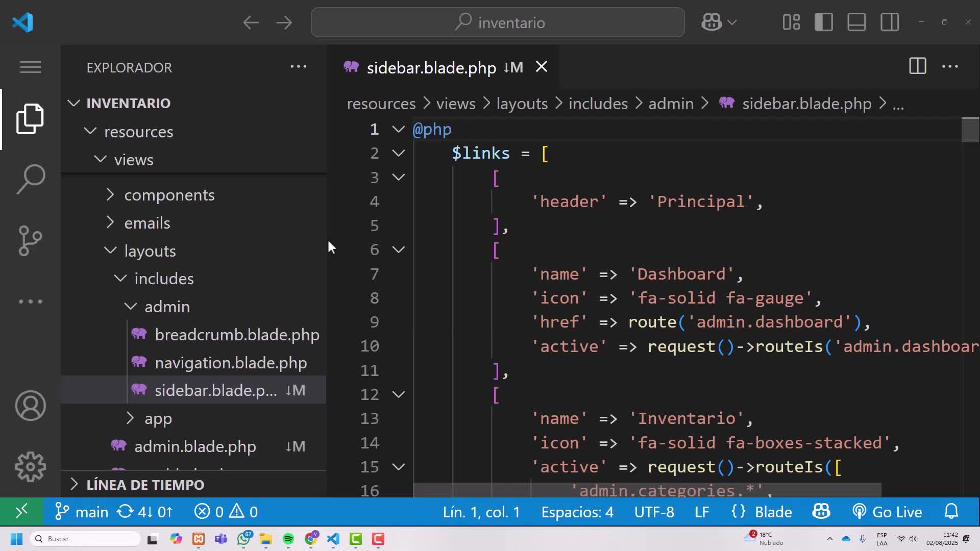Viewport: 980px width, 551px height.
Task: Click the admin breadcrumb segment
Action: [x=671, y=104]
